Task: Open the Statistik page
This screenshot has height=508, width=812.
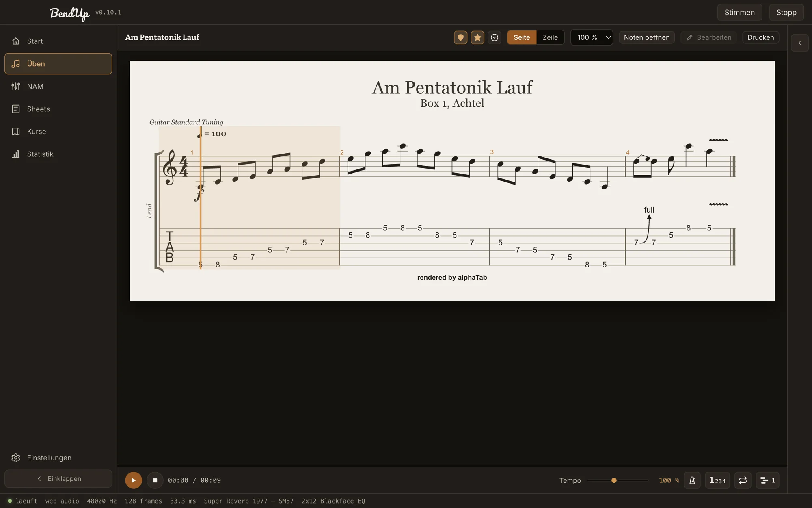Action: click(58, 154)
